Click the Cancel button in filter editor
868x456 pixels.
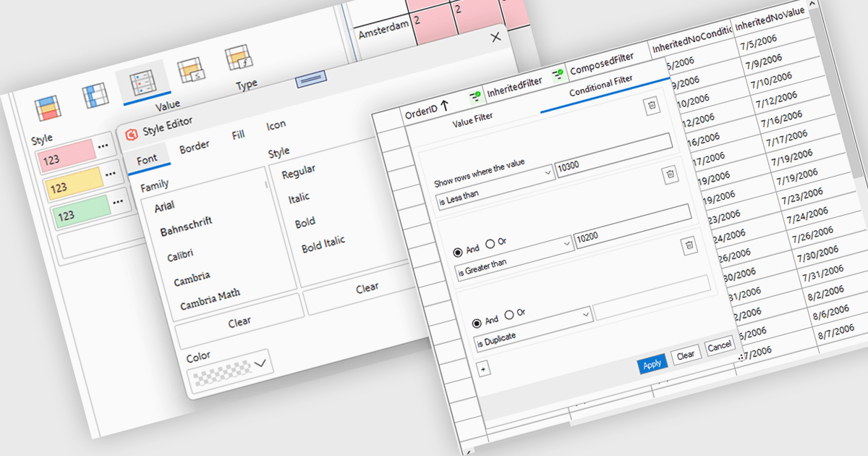pyautogui.click(x=719, y=346)
